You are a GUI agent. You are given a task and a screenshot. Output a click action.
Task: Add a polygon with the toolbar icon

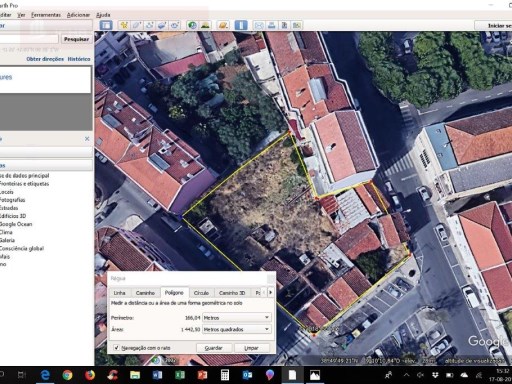tap(137, 25)
